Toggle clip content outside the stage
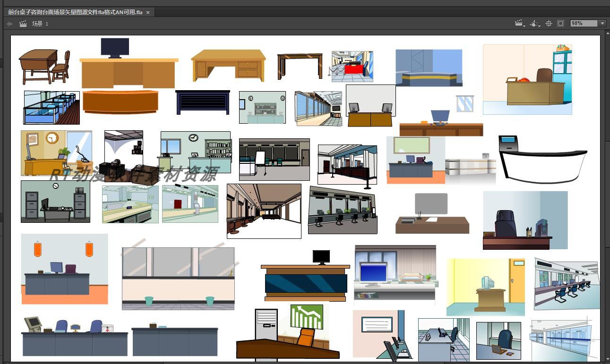 point(560,23)
